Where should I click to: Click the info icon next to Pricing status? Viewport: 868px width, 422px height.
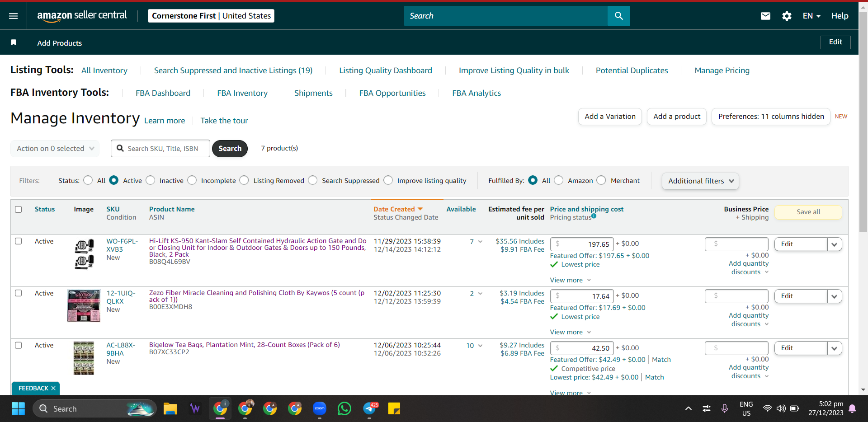click(x=594, y=216)
